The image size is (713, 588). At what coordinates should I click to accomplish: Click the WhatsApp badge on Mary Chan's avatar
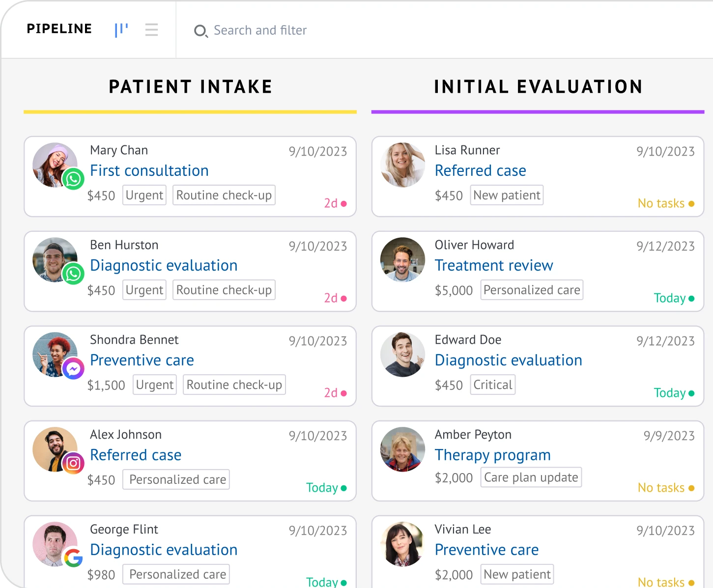(73, 179)
